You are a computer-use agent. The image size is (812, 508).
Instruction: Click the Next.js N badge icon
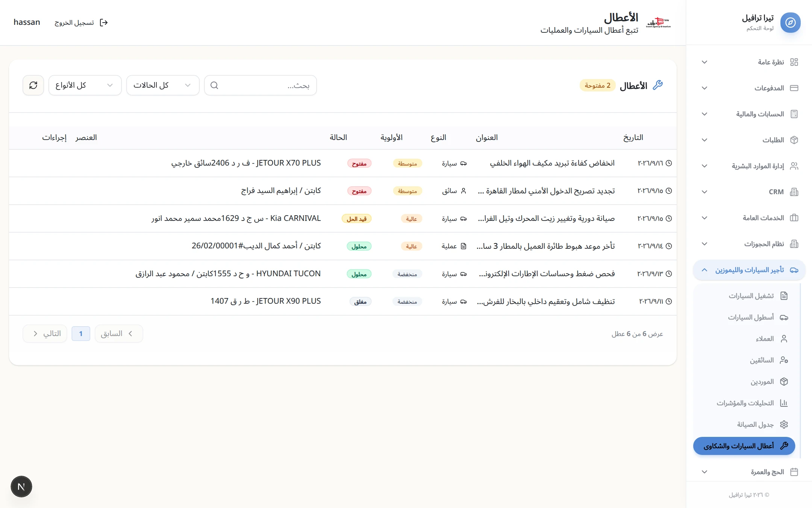pos(21,487)
